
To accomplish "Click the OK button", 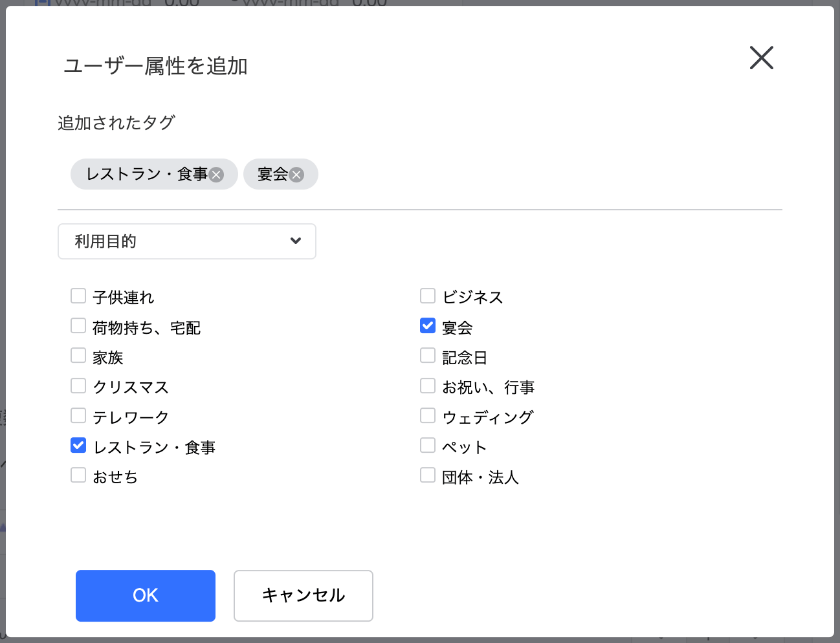I will pos(146,596).
